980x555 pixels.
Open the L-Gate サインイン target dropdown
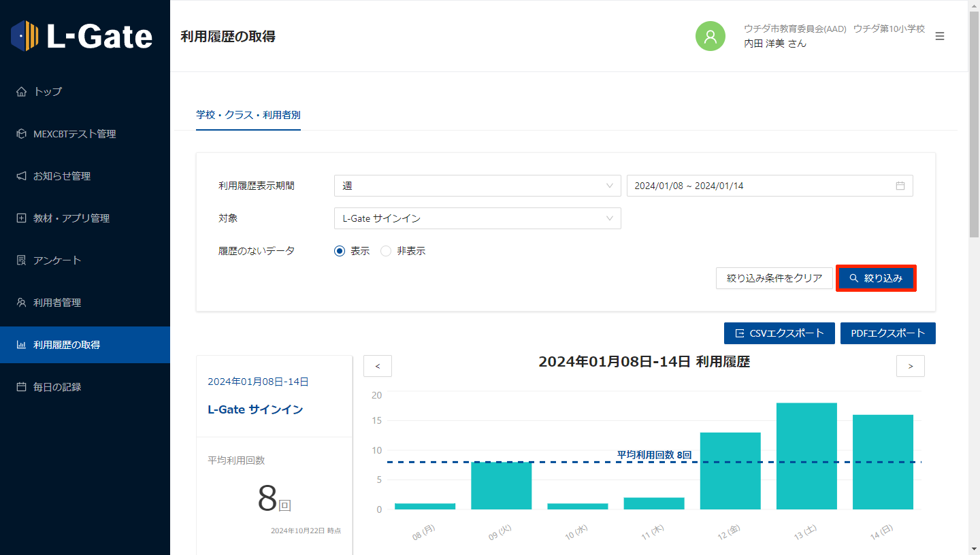tap(477, 218)
